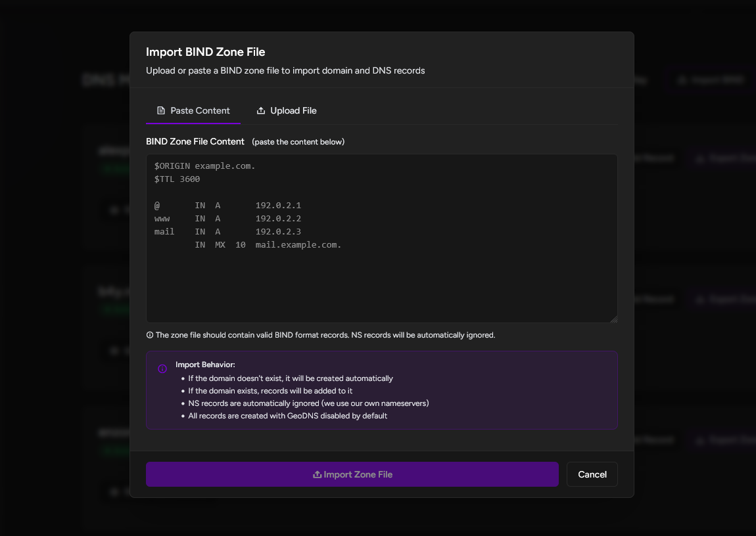Place cursor on the $TTL 3600 line
The image size is (756, 536).
177,179
